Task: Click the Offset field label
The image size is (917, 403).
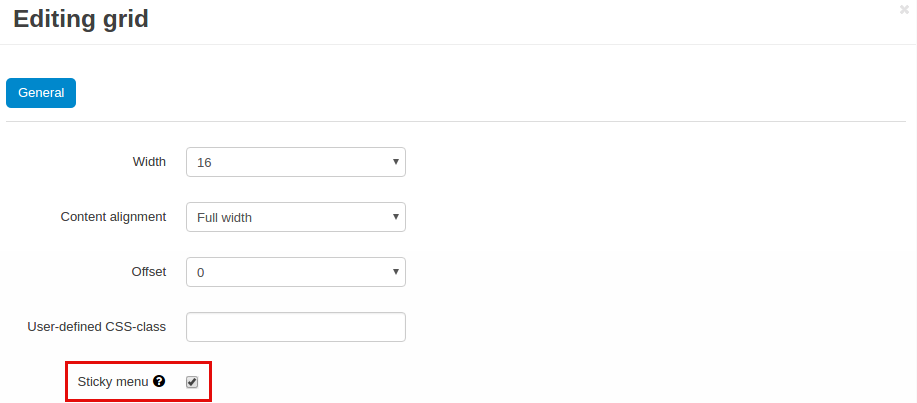Action: click(x=149, y=272)
